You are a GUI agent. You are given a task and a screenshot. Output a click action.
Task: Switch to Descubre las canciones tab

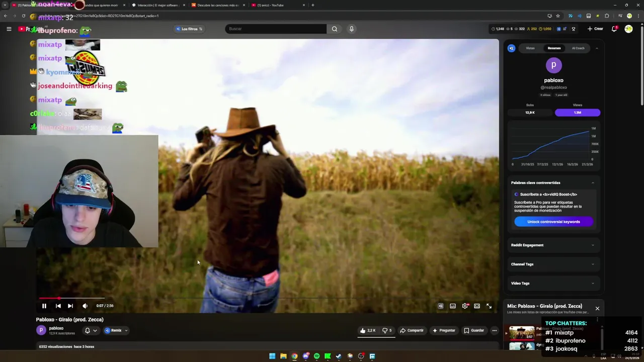click(x=218, y=5)
